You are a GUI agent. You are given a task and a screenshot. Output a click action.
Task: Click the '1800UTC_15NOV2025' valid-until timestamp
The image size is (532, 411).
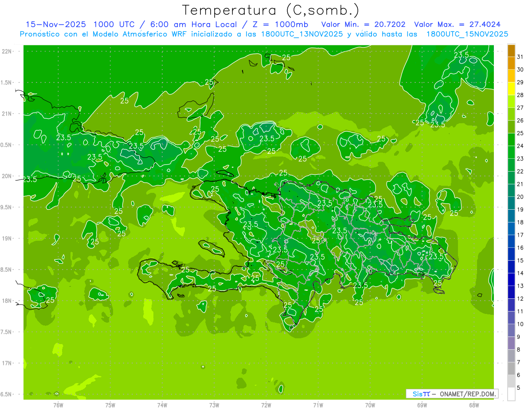pos(467,34)
